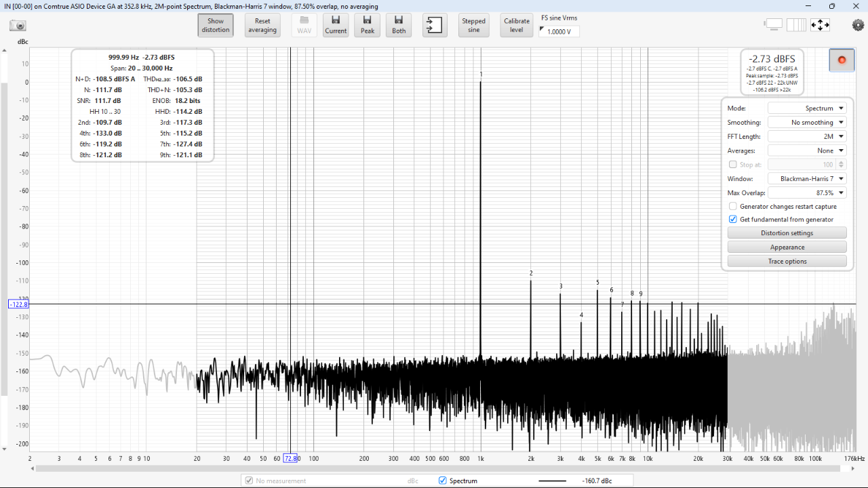This screenshot has height=488, width=868.
Task: Click the red record button
Action: tap(842, 60)
